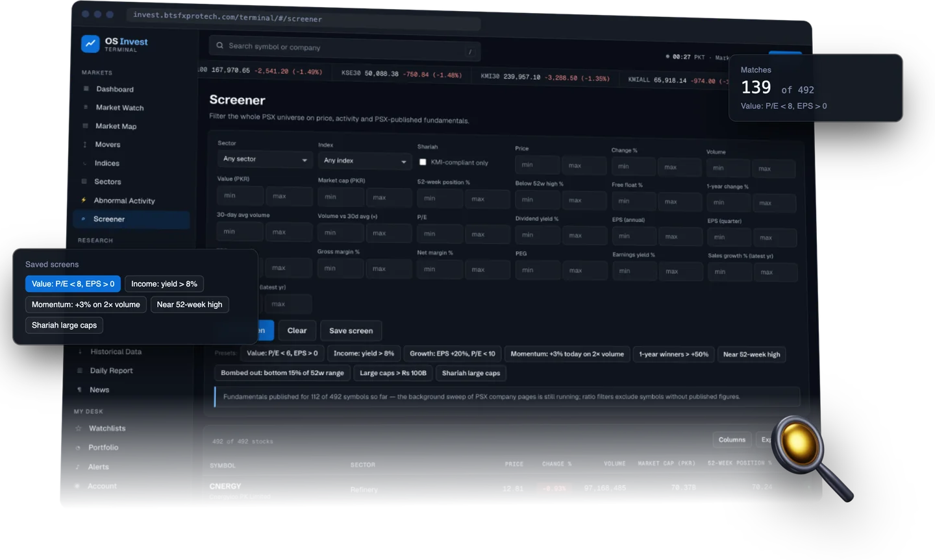Click the Change % max input
This screenshot has height=560, width=935.
click(679, 167)
